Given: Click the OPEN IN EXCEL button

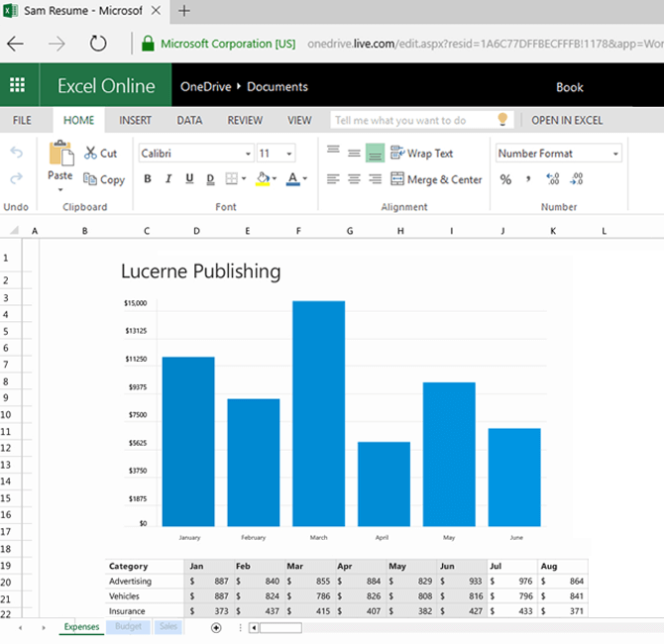Looking at the screenshot, I should [567, 120].
